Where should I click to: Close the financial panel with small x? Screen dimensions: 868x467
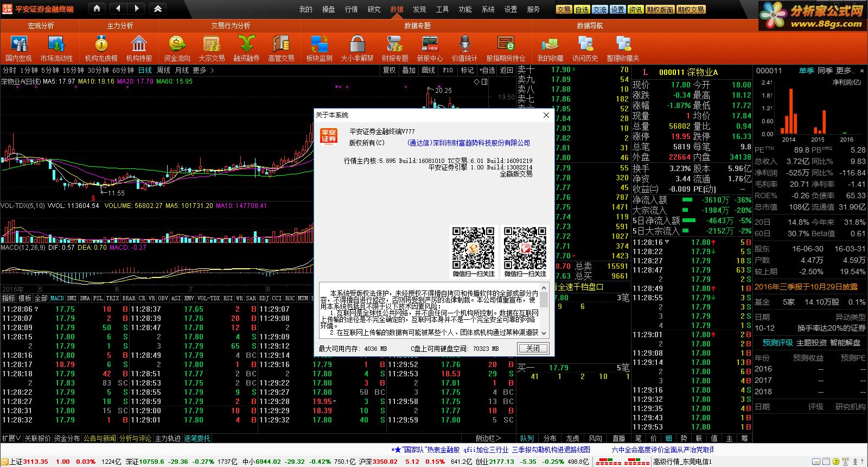click(x=863, y=71)
